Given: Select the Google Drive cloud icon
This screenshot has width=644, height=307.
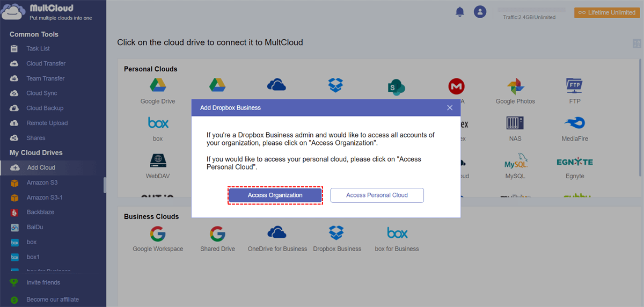Looking at the screenshot, I should coord(158,85).
